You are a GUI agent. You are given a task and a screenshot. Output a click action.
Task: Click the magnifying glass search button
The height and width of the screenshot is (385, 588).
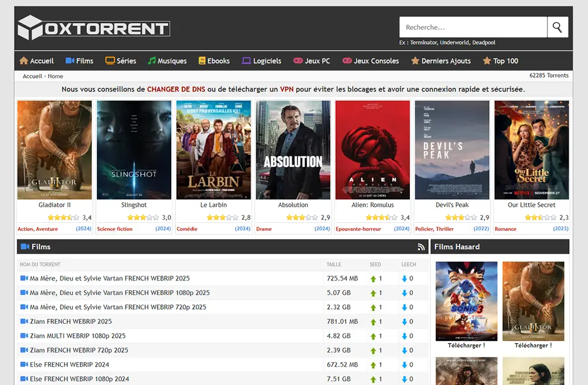point(557,28)
